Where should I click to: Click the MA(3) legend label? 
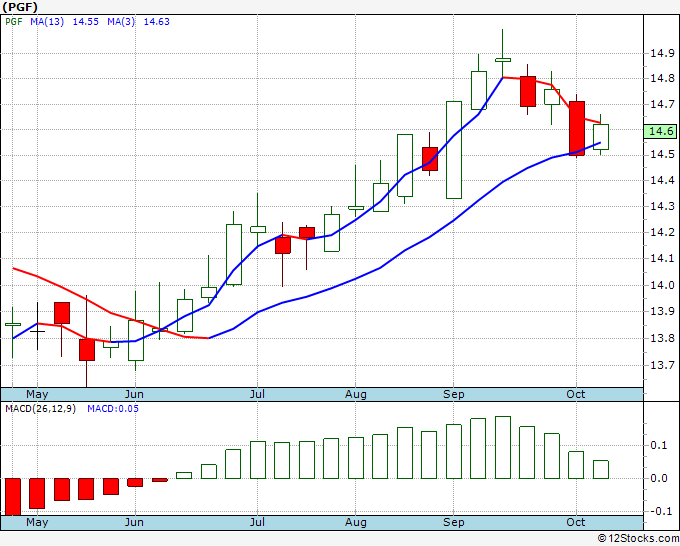pos(121,22)
